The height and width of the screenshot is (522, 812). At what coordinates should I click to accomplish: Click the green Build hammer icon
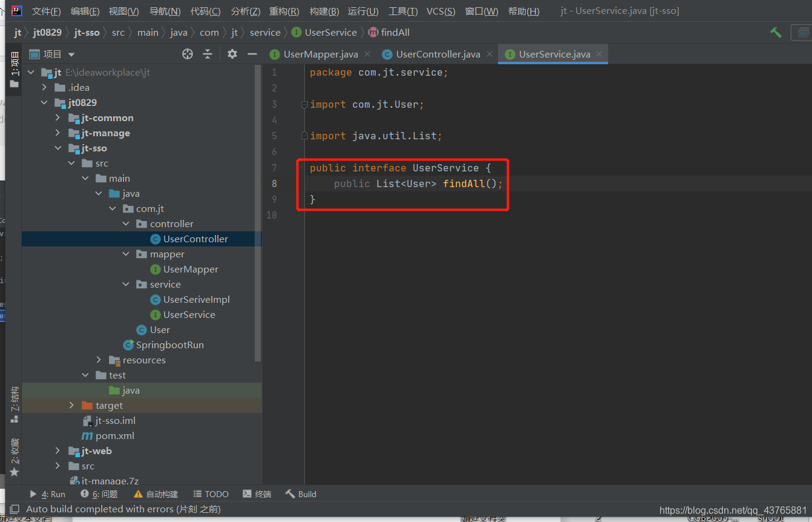click(776, 32)
